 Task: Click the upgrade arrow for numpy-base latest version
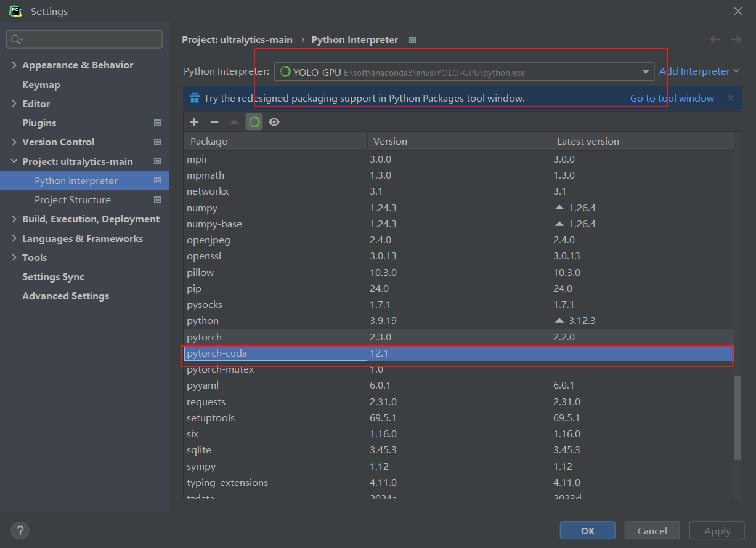click(559, 224)
